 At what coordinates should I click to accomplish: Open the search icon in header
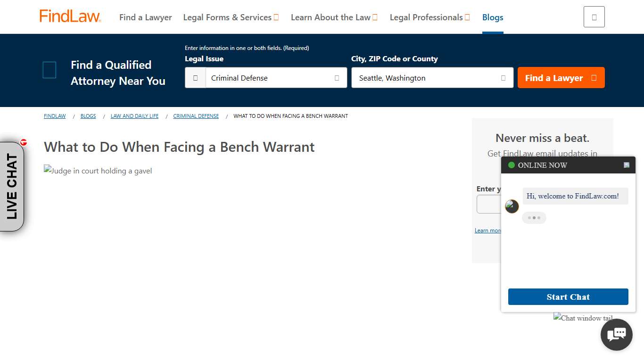[594, 16]
